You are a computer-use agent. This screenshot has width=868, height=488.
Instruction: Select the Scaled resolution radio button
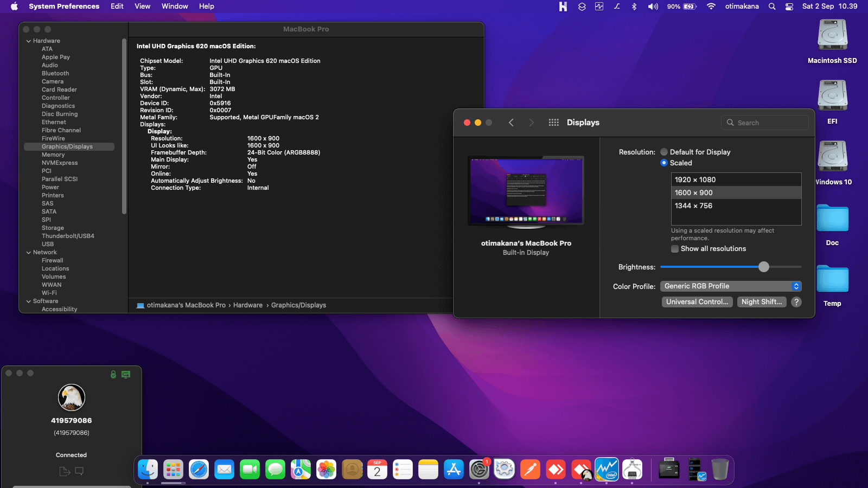point(664,163)
